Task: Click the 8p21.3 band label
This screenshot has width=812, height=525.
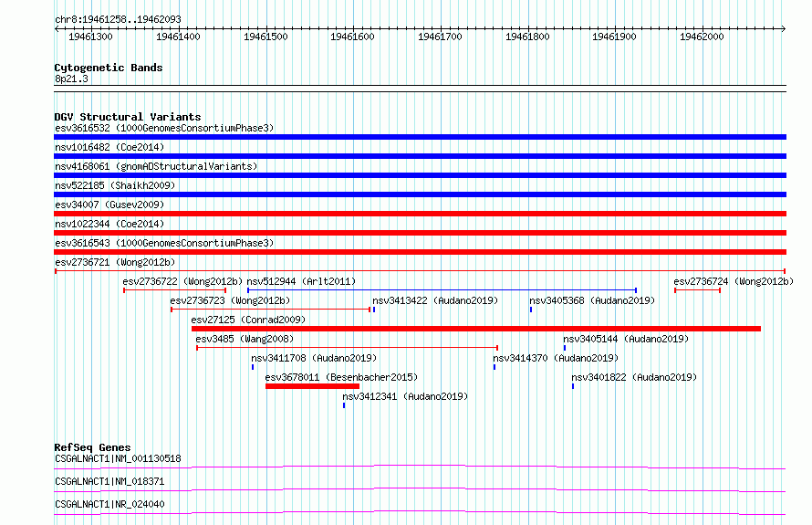Action: [x=71, y=79]
